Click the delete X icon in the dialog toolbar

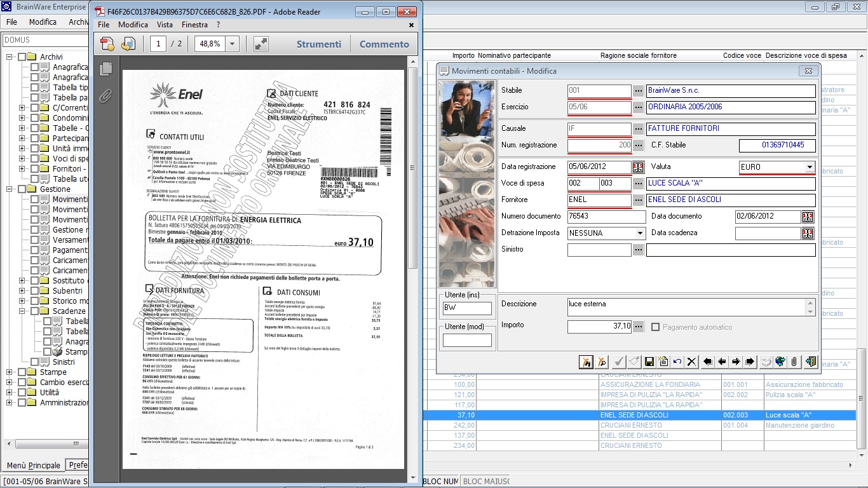pyautogui.click(x=691, y=362)
